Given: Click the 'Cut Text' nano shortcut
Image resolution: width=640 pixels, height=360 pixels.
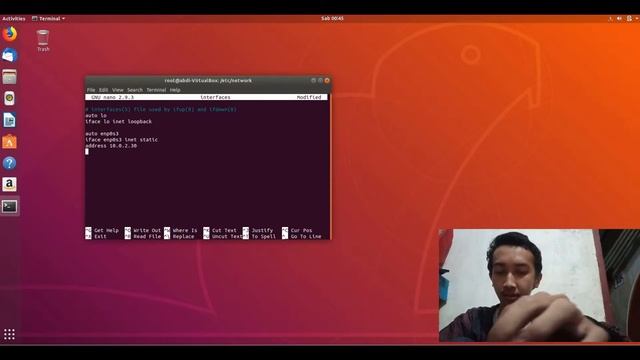Looking at the screenshot, I should [220, 231].
